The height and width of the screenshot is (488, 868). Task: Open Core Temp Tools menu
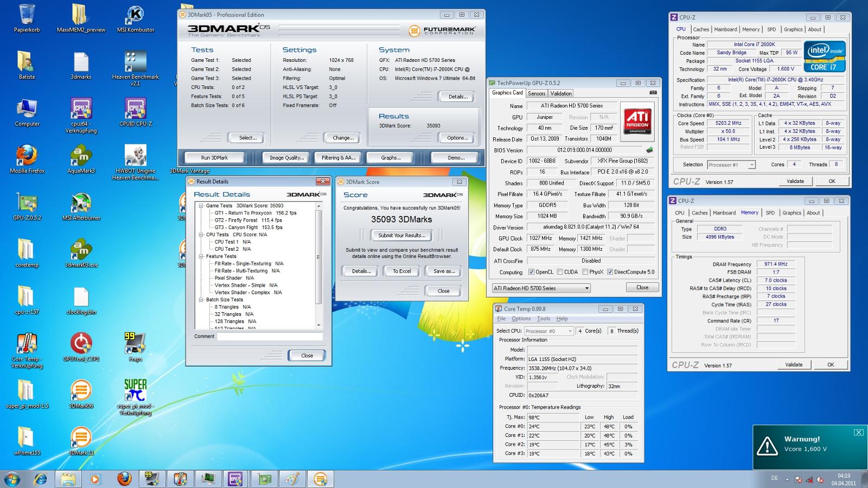click(x=544, y=319)
